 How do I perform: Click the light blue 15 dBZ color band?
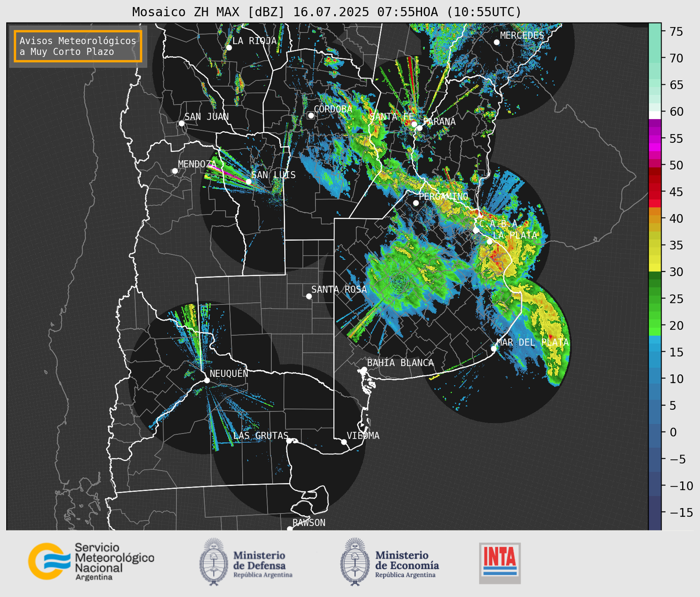pyautogui.click(x=655, y=352)
